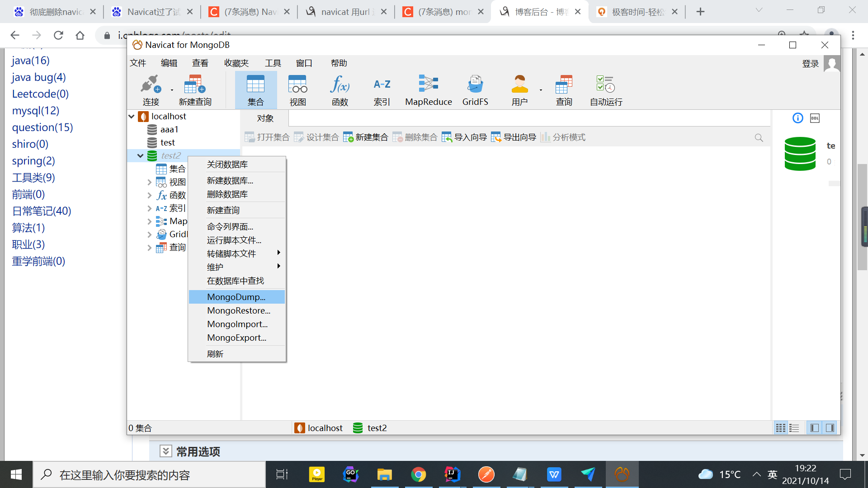Open Windows Start menu
Viewport: 868px width, 488px height.
pyautogui.click(x=16, y=474)
